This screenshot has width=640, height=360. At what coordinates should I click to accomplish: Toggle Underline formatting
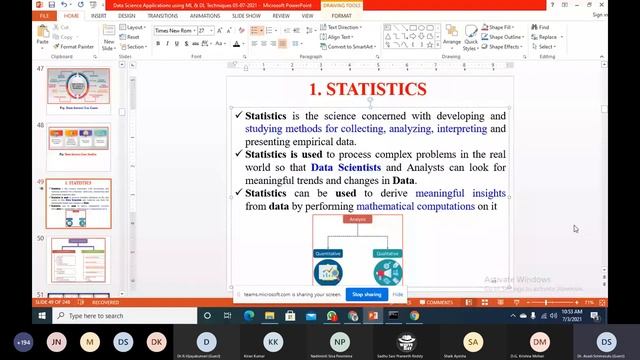pyautogui.click(x=177, y=44)
